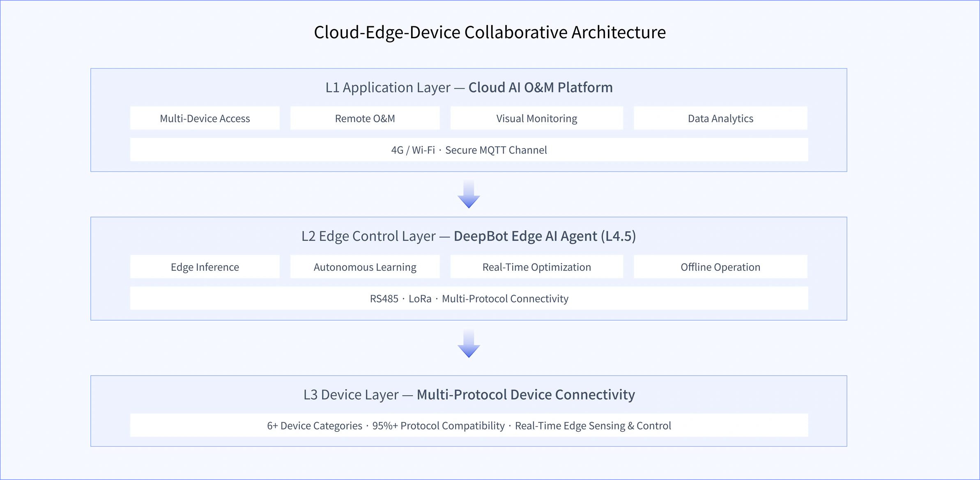980x480 pixels.
Task: Select the Real-Time Optimization box
Action: (536, 267)
